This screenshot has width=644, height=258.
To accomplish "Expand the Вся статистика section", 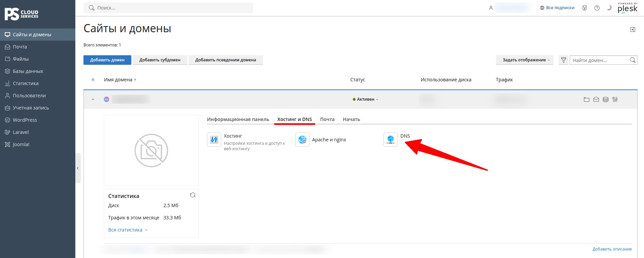I will pyautogui.click(x=128, y=230).
